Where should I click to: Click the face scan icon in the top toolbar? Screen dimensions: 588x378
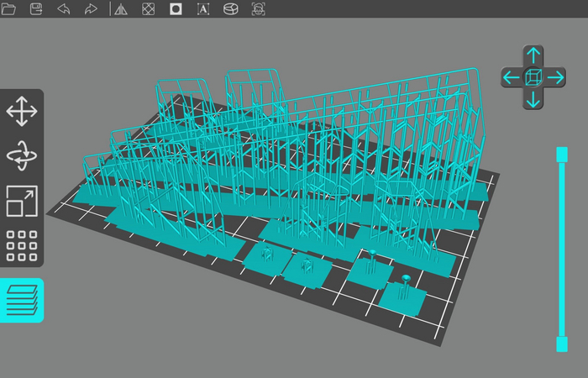point(258,9)
